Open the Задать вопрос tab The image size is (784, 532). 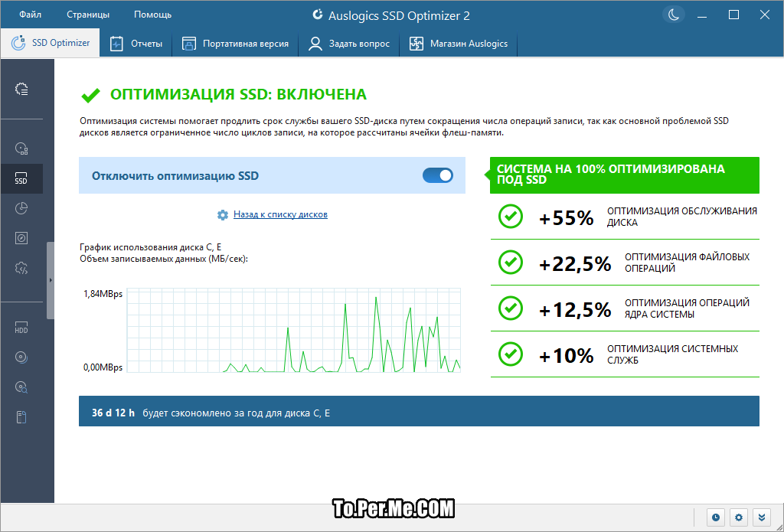(x=348, y=44)
